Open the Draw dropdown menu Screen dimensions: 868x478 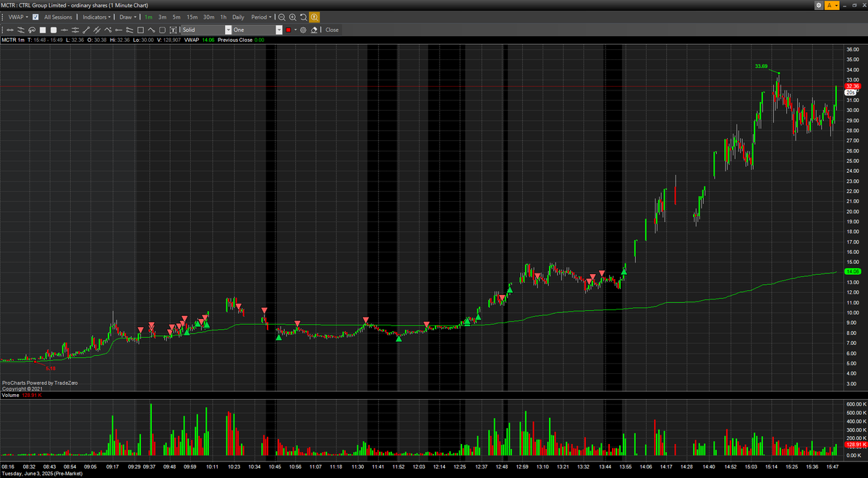pyautogui.click(x=128, y=17)
